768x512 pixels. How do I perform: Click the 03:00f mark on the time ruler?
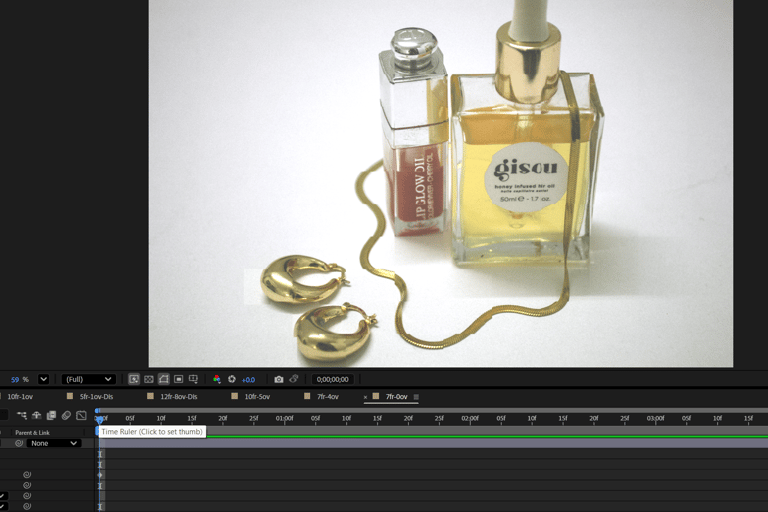tap(656, 418)
